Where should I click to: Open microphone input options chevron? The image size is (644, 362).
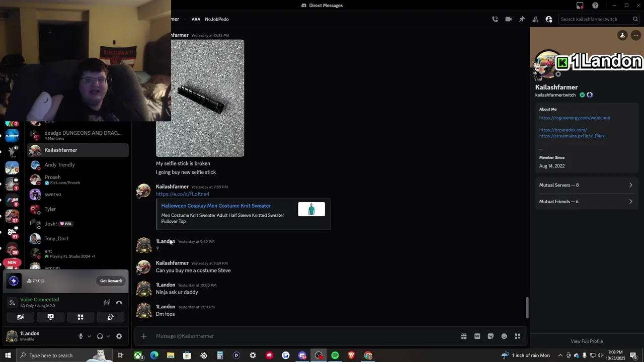pyautogui.click(x=89, y=336)
